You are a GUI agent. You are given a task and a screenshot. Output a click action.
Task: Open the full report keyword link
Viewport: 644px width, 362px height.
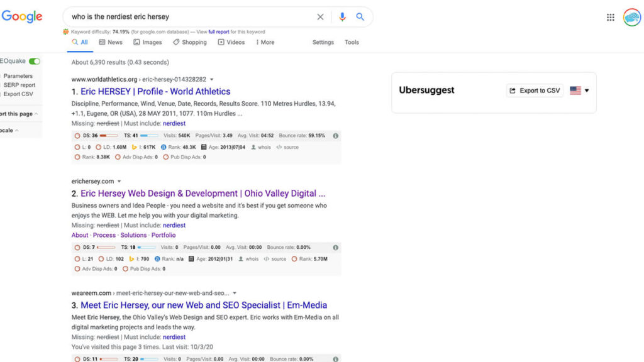click(219, 32)
